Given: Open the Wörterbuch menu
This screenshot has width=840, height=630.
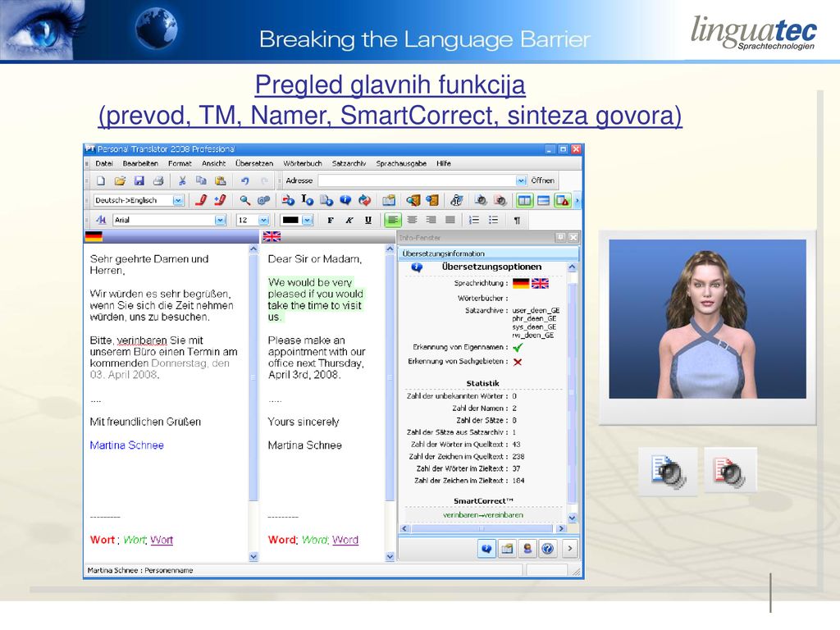Looking at the screenshot, I should point(303,163).
